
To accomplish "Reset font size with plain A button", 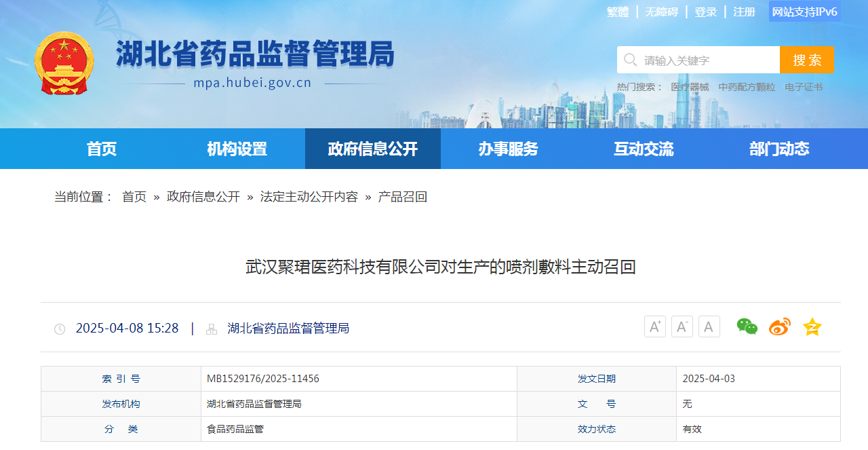I will 709,327.
